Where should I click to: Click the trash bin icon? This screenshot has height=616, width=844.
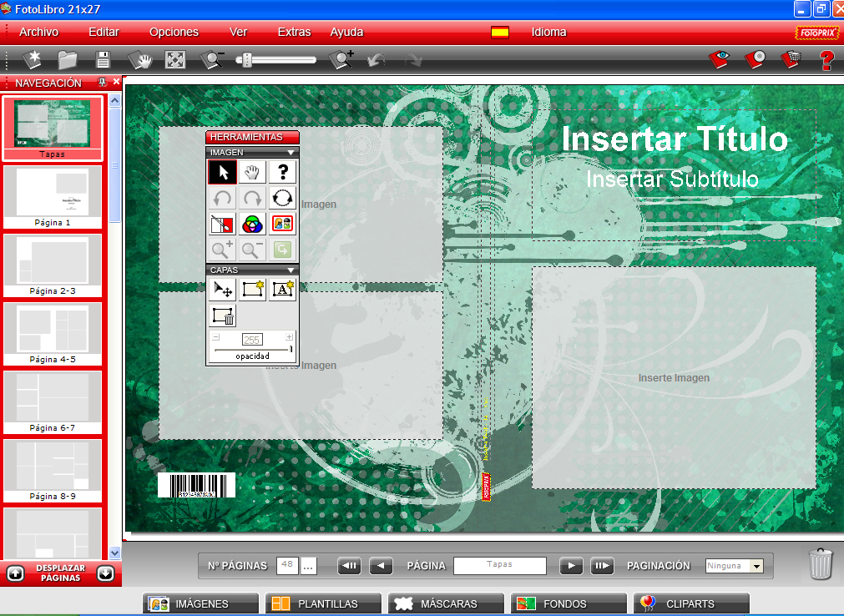821,563
